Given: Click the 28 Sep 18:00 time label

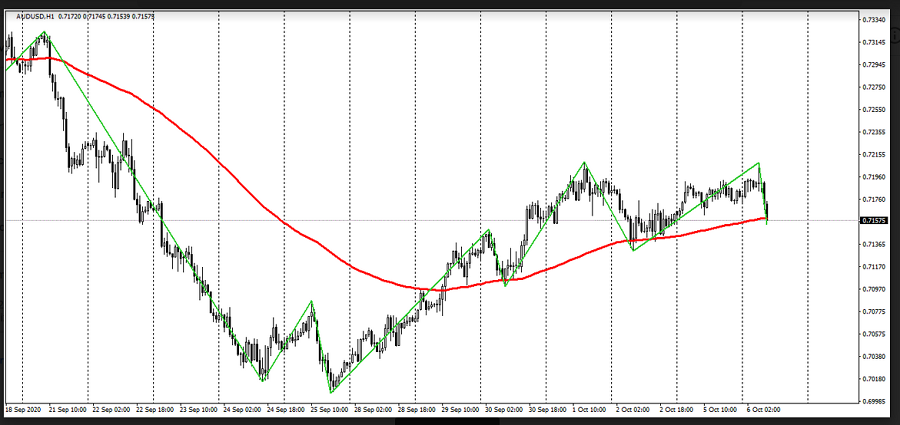Looking at the screenshot, I should [x=417, y=410].
